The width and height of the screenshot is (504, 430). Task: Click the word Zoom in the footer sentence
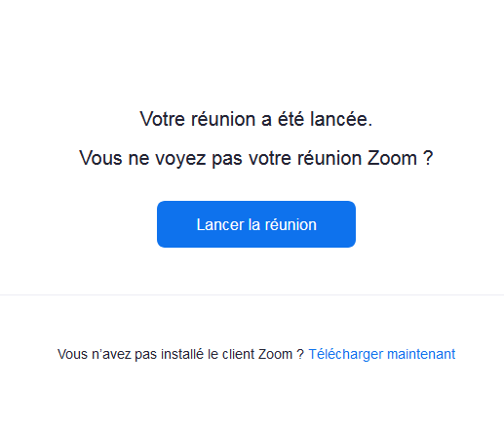pos(275,354)
